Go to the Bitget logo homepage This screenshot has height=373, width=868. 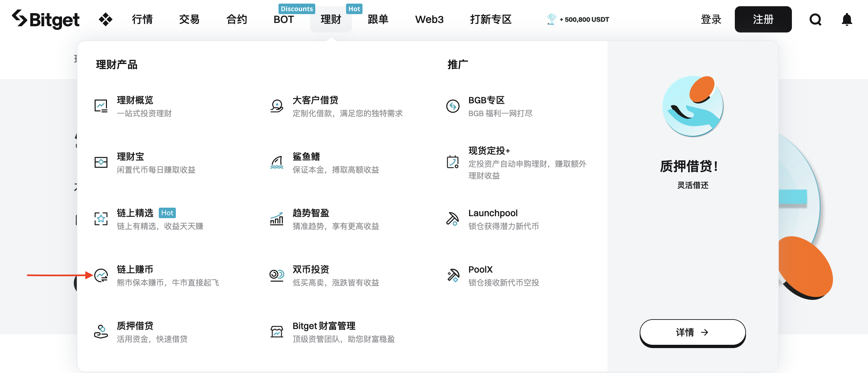(x=46, y=19)
